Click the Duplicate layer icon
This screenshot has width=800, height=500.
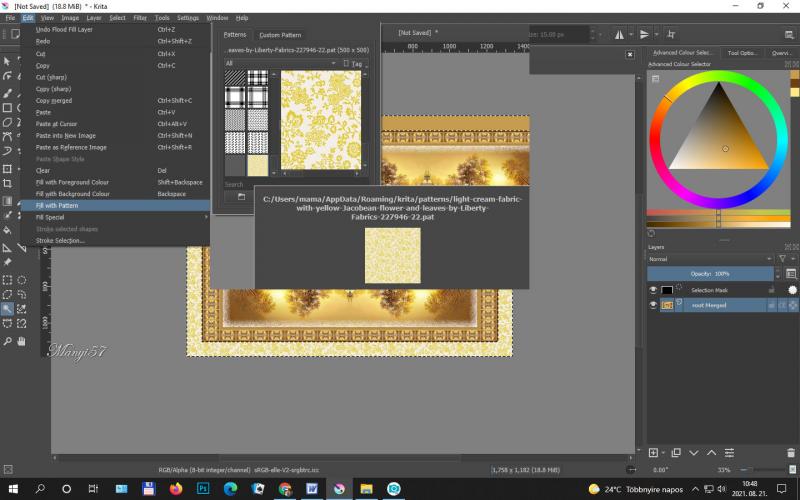click(x=676, y=453)
